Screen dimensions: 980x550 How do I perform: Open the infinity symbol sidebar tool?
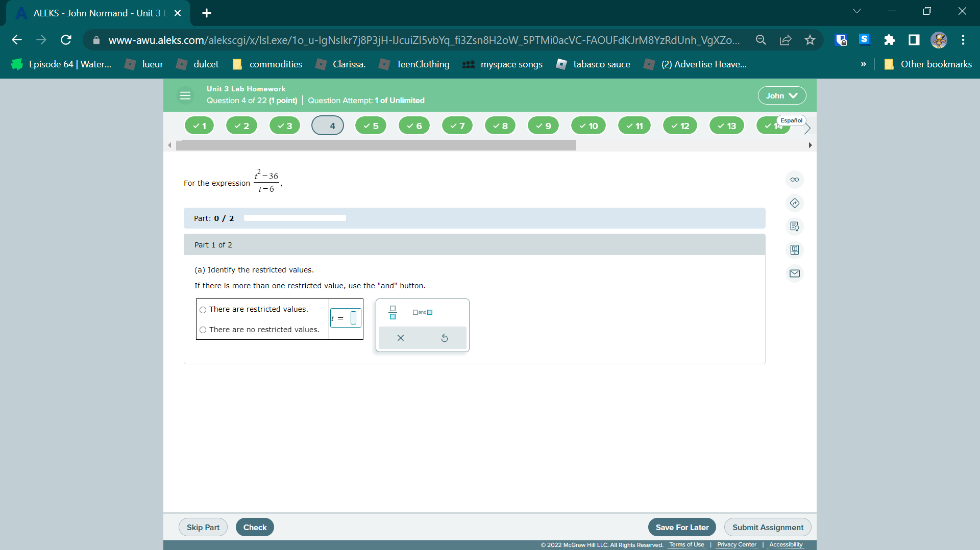tap(795, 180)
